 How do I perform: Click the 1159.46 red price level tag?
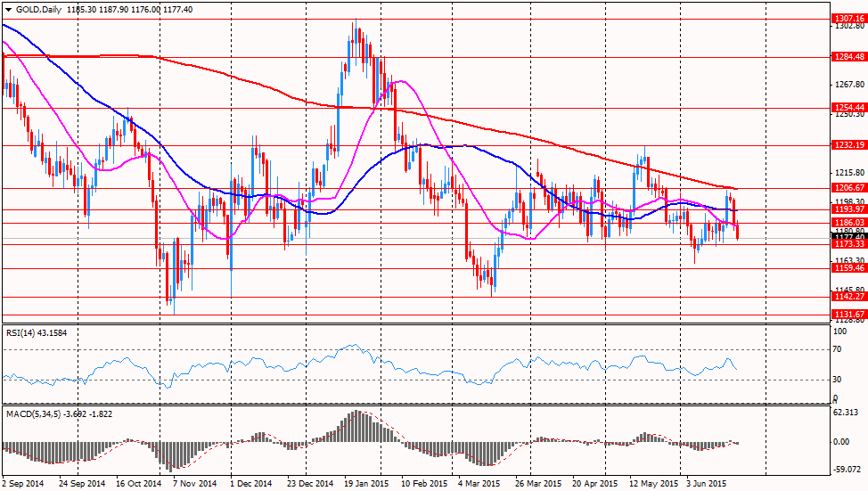[849, 267]
